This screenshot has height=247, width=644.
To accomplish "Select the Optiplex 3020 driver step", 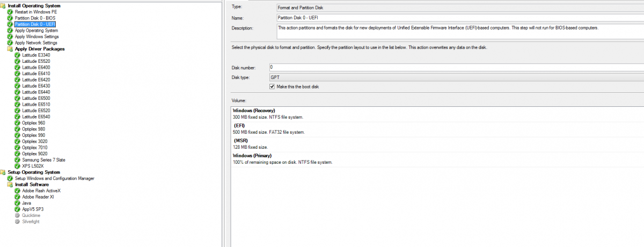I will (34, 141).
